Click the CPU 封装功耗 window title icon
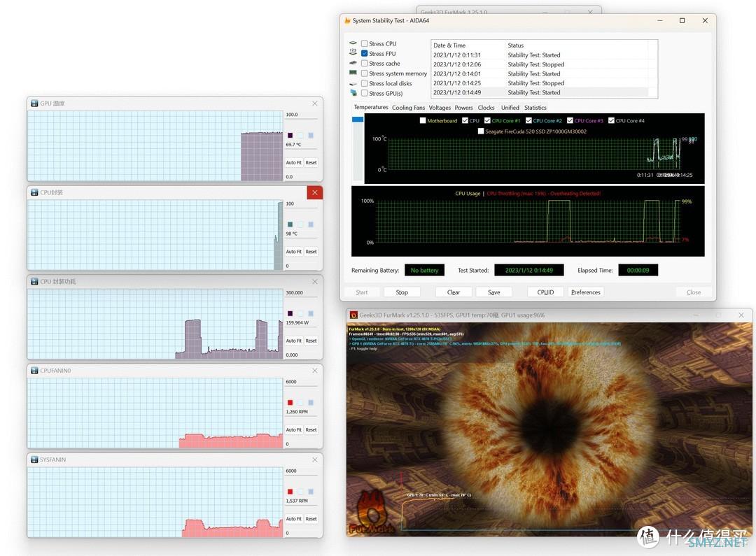756x556 pixels. point(35,281)
